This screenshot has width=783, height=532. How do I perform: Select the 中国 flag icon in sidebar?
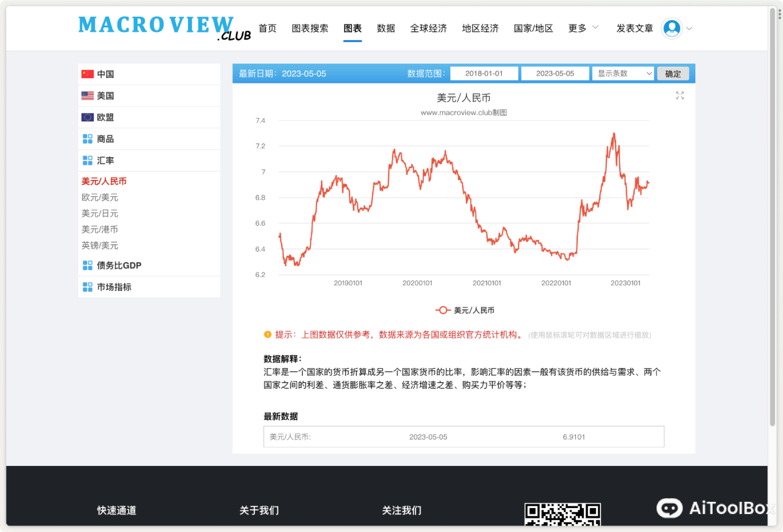pyautogui.click(x=88, y=74)
